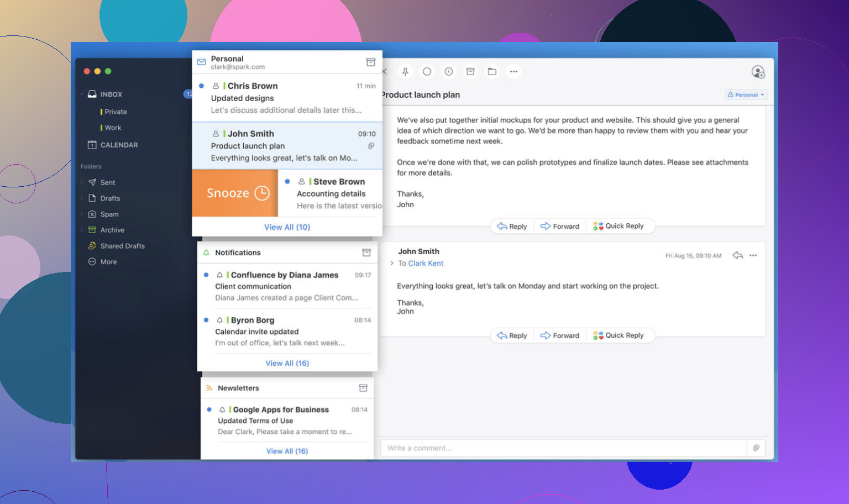Select INBOX in sidebar
The height and width of the screenshot is (504, 849).
pos(111,94)
